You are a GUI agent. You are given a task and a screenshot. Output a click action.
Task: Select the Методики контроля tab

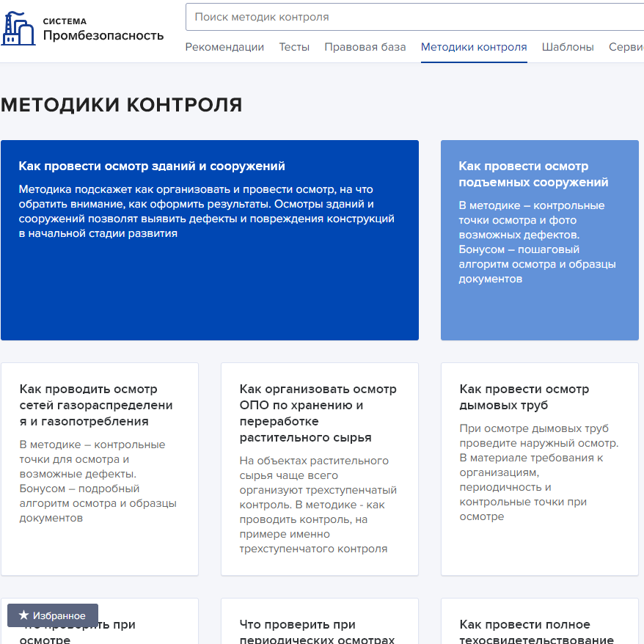tap(474, 47)
